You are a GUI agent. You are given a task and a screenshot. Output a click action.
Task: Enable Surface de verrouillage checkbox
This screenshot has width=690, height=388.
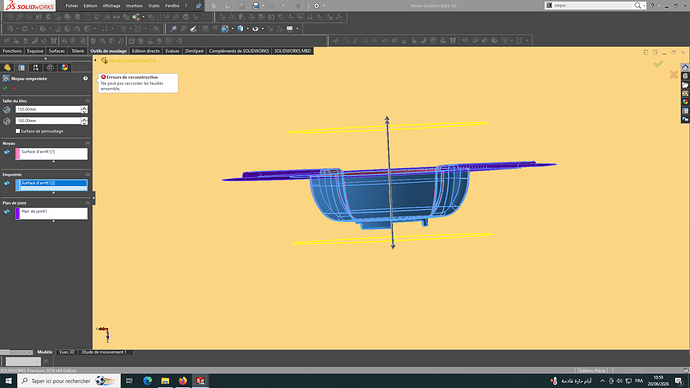coord(18,131)
